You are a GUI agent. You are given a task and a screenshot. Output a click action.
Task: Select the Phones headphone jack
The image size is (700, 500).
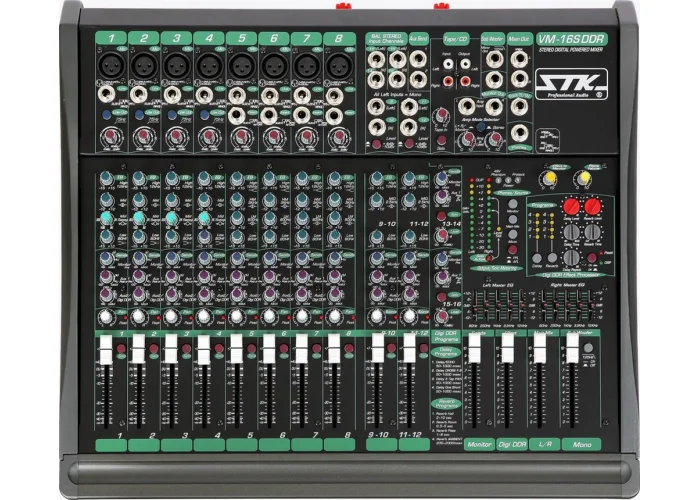(x=520, y=133)
